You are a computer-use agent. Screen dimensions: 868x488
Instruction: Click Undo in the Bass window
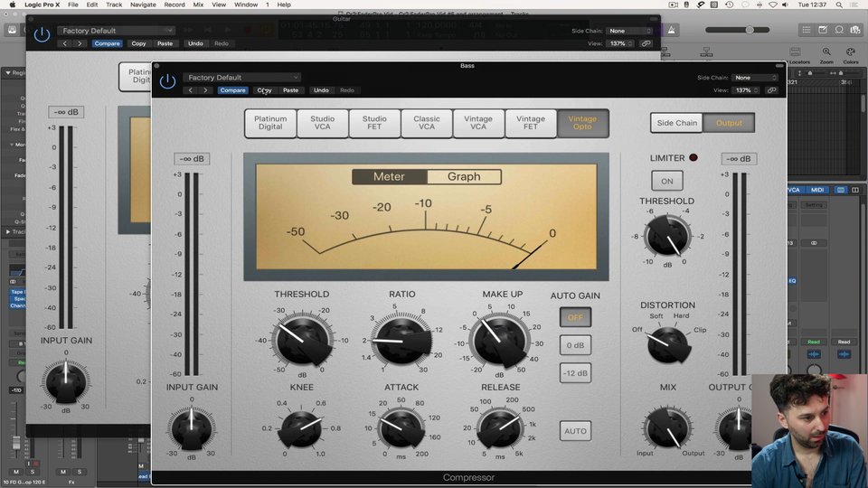pyautogui.click(x=321, y=90)
